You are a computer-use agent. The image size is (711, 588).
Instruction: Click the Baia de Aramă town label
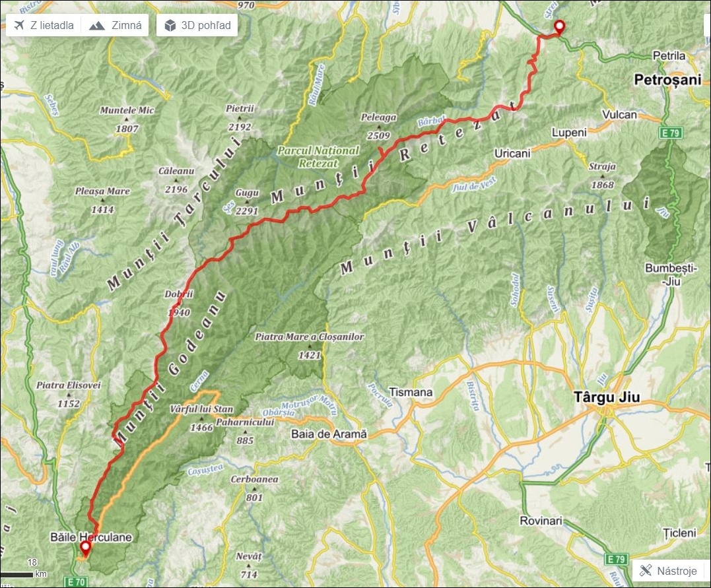[329, 434]
